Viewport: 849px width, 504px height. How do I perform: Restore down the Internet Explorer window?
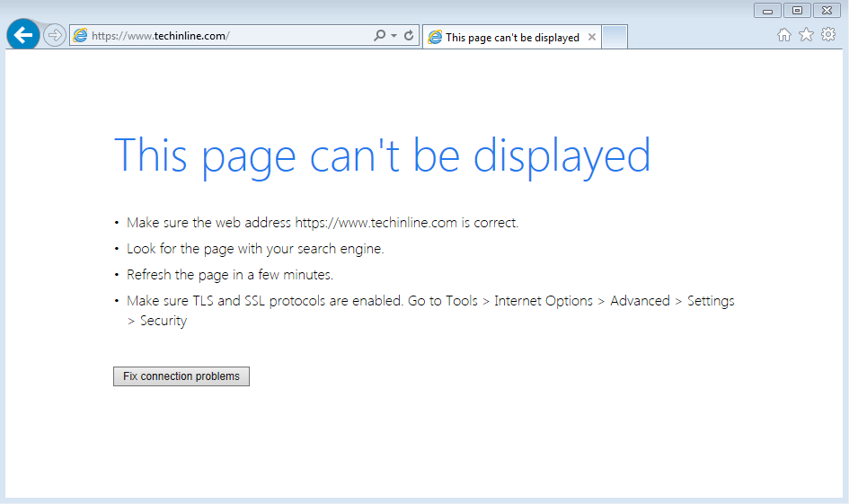click(797, 10)
